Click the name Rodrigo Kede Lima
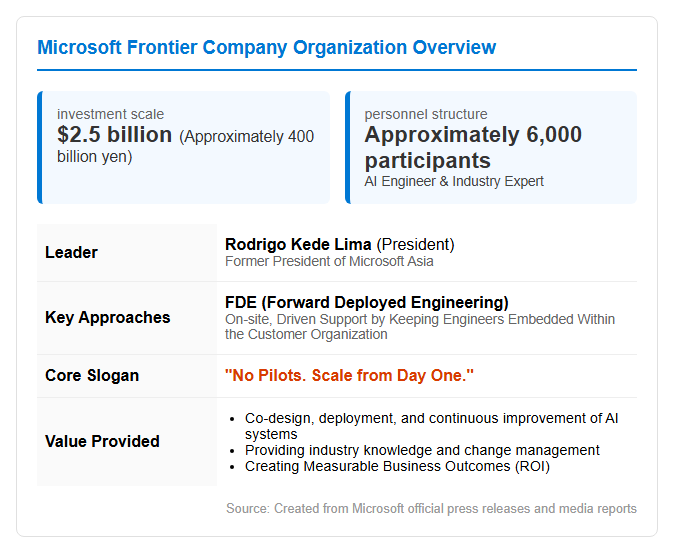 point(298,244)
